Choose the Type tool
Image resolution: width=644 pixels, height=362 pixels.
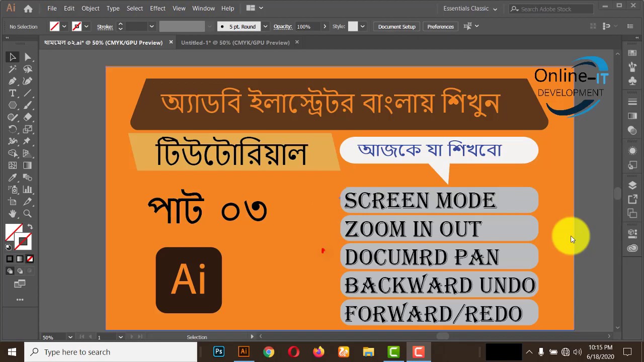pyautogui.click(x=13, y=93)
